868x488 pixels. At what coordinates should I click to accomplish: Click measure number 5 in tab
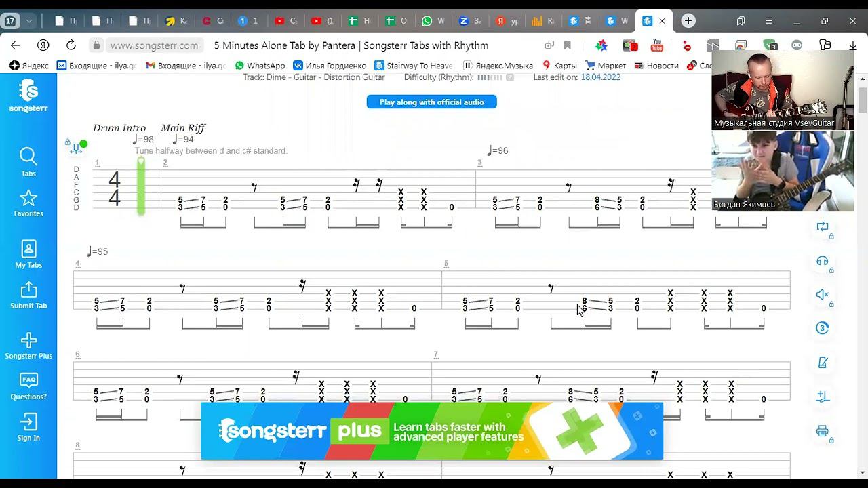click(x=446, y=264)
